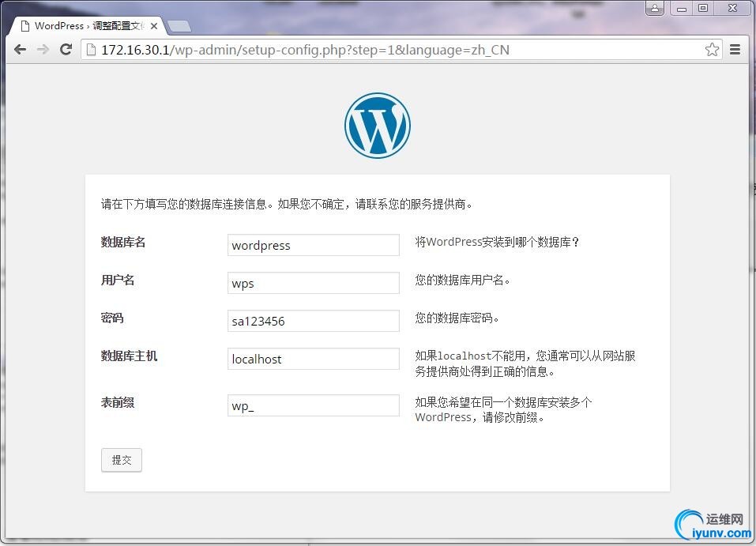Close the WordPress setup tab

click(154, 26)
